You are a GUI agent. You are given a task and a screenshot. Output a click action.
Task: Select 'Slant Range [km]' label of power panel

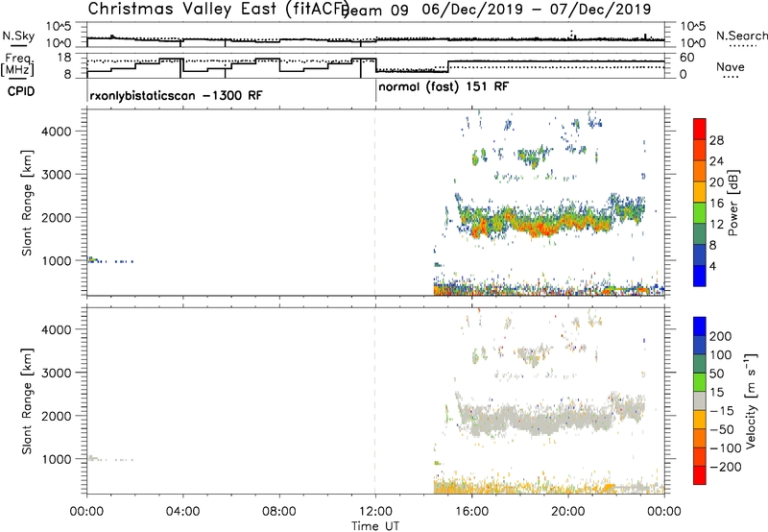(27, 203)
